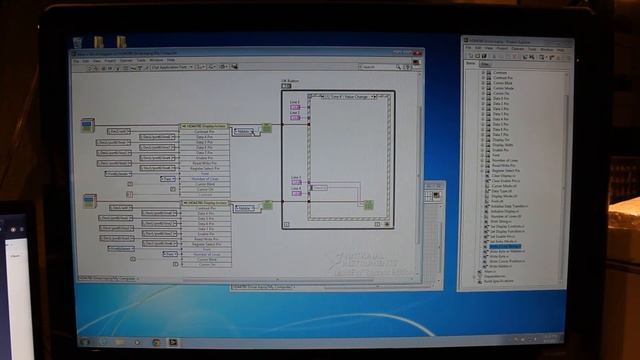Select Write Byte.vi in project tree

tap(499, 256)
